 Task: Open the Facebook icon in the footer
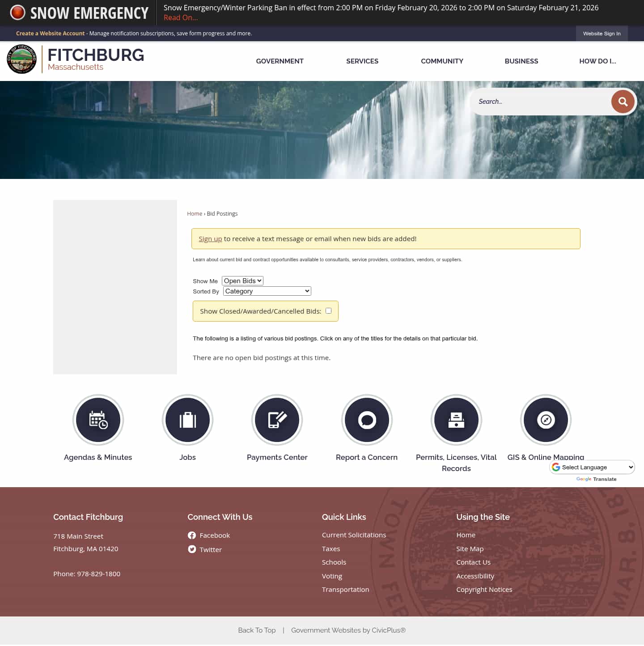tap(192, 535)
